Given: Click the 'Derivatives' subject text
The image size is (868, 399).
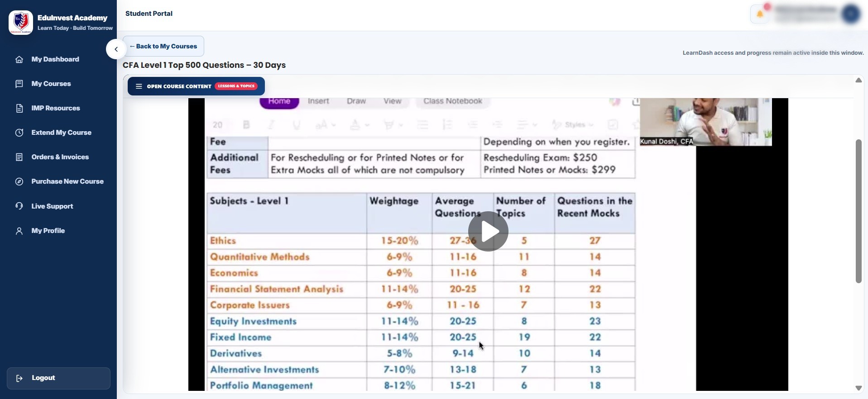Looking at the screenshot, I should tap(236, 354).
